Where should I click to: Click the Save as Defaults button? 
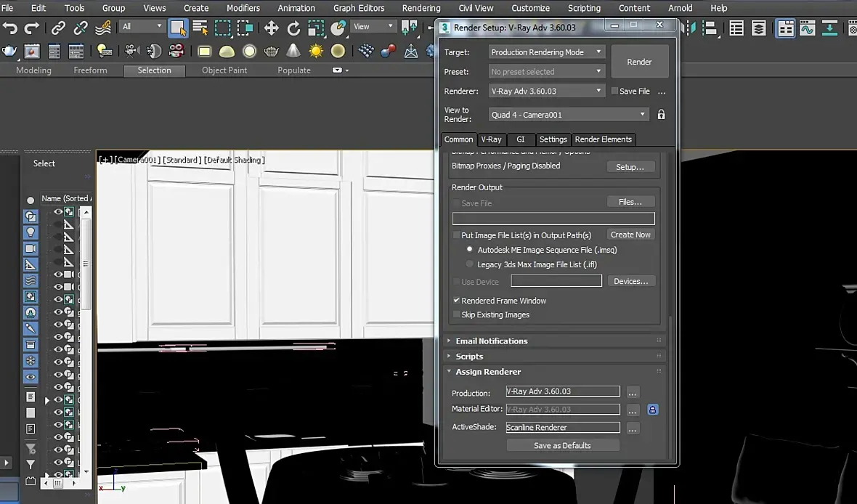pyautogui.click(x=562, y=445)
